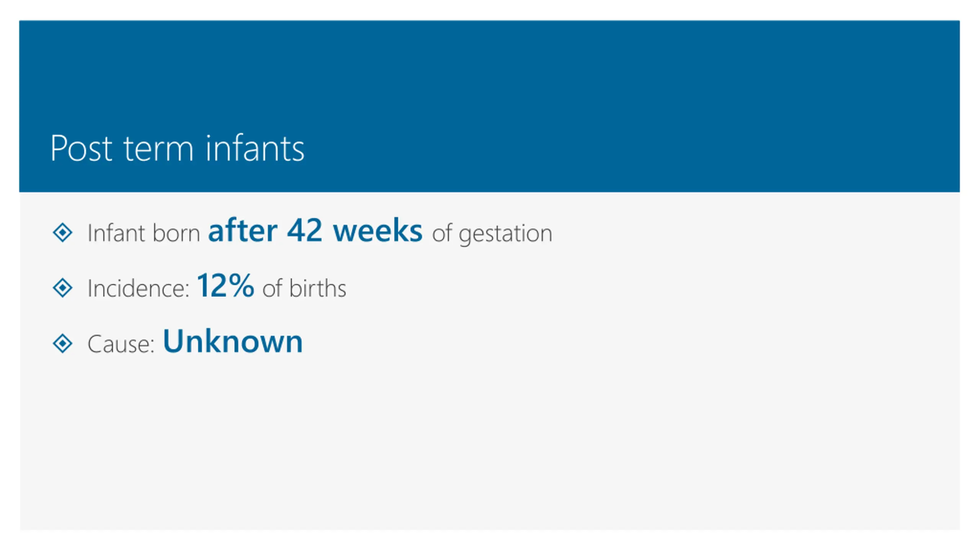Click the diamond bullet beside Incidence
This screenshot has width=980, height=551.
coord(62,288)
